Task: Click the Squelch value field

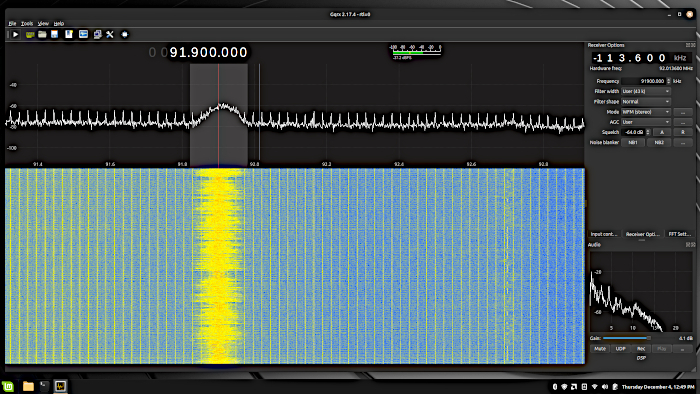Action: (633, 133)
